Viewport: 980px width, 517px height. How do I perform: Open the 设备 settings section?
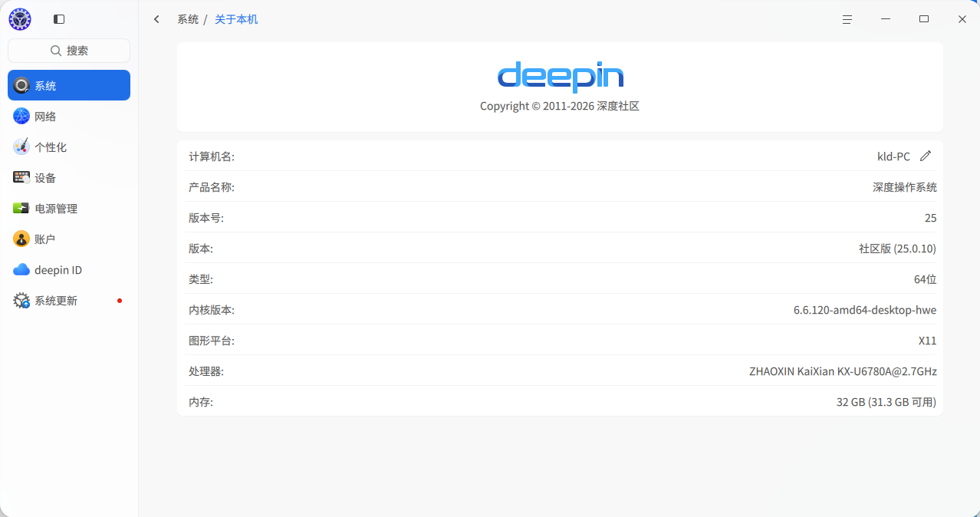point(69,177)
